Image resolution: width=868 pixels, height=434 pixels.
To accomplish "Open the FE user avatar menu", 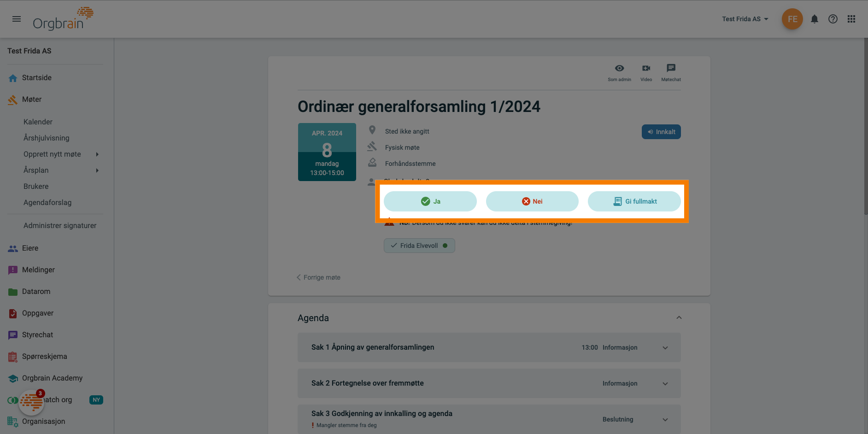I will 792,19.
